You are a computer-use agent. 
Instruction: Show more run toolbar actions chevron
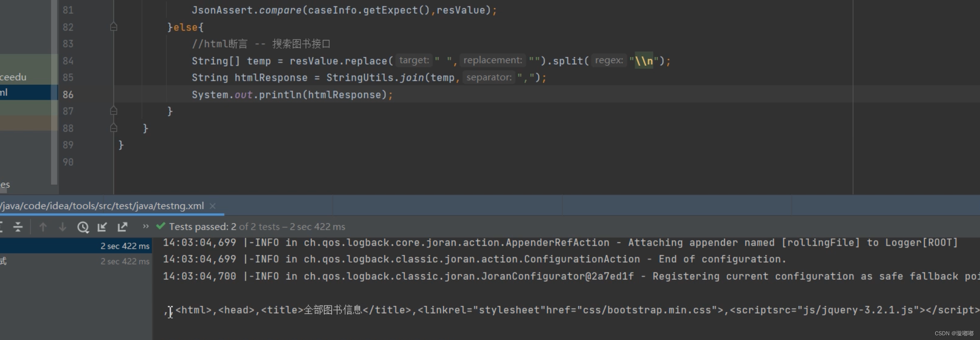tap(145, 226)
